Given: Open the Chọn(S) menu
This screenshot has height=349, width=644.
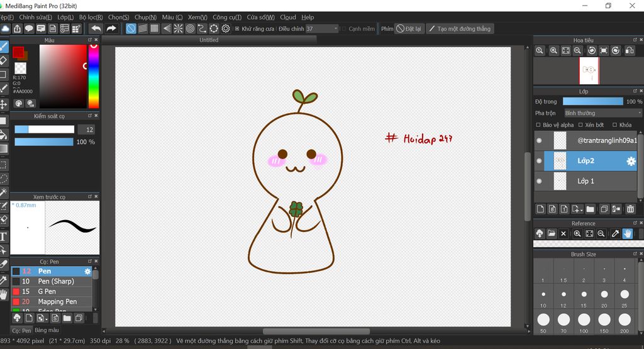Looking at the screenshot, I should tap(118, 17).
